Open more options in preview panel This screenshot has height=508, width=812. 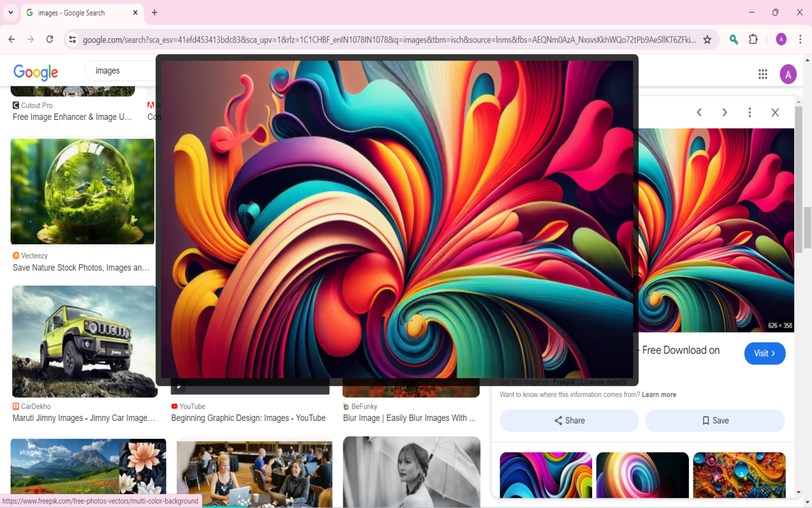click(750, 112)
